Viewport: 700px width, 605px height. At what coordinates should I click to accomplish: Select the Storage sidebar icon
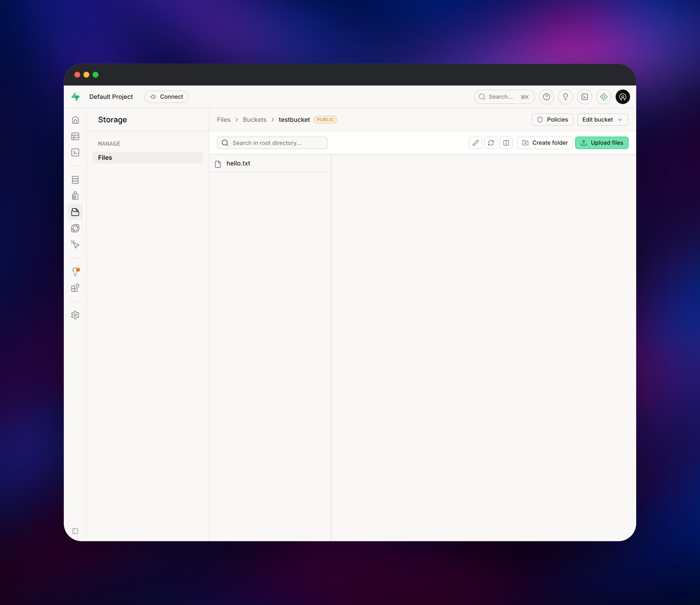(x=75, y=212)
